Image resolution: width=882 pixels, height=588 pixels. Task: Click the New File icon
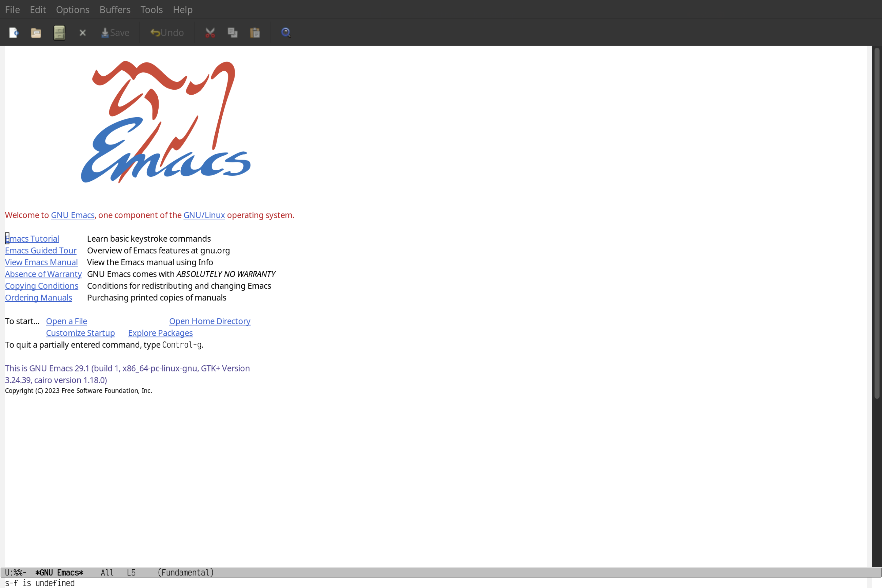[x=13, y=32]
